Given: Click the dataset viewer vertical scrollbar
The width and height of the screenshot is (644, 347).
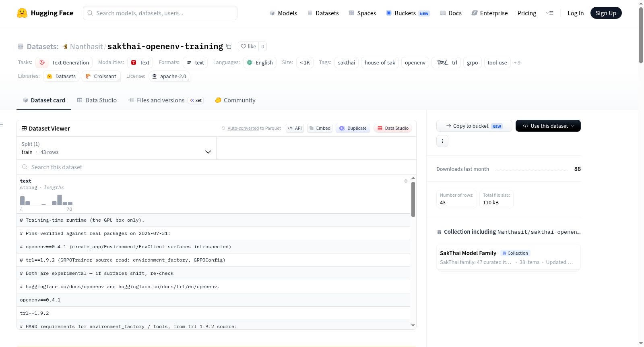Looking at the screenshot, I should tap(413, 199).
